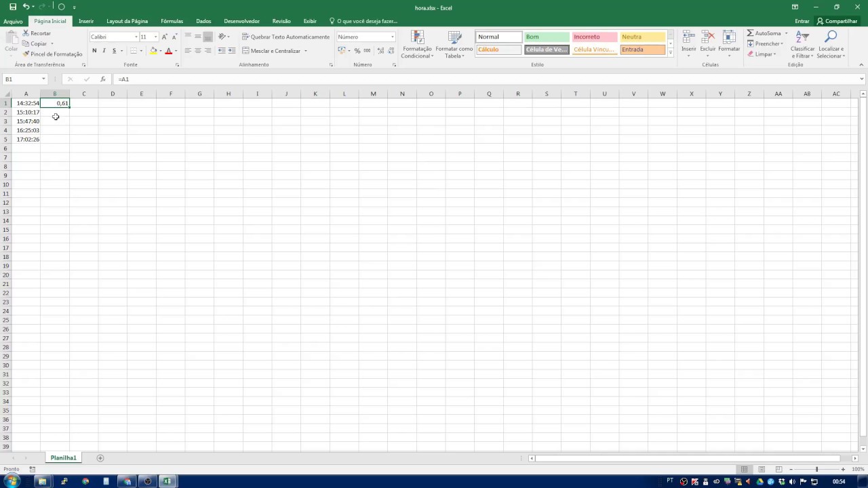Decrease decimal places
This screenshot has width=868, height=488.
click(x=391, y=51)
